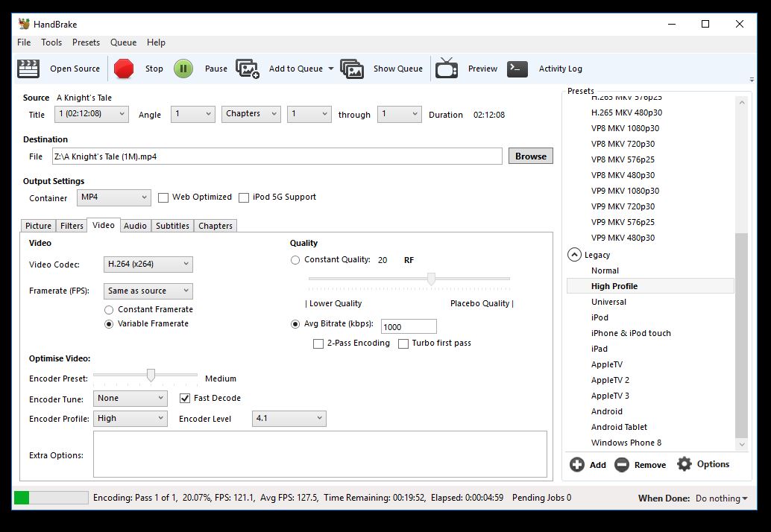Select Avg Bitrate radio button
The width and height of the screenshot is (771, 532).
click(x=295, y=324)
